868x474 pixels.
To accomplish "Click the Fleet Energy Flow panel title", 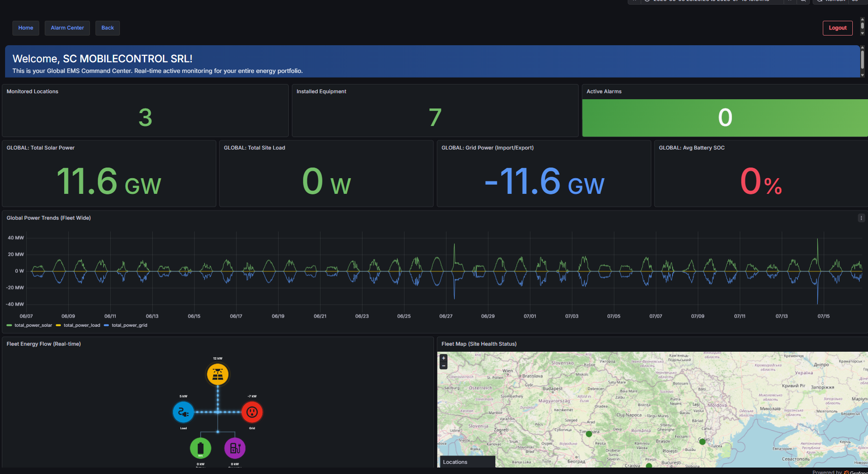I will click(x=43, y=344).
